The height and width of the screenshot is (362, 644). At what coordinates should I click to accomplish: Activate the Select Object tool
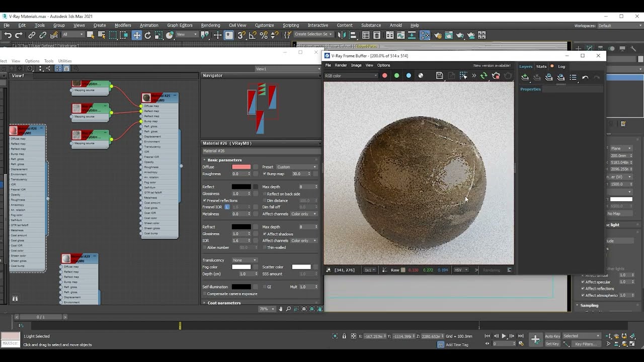point(91,35)
